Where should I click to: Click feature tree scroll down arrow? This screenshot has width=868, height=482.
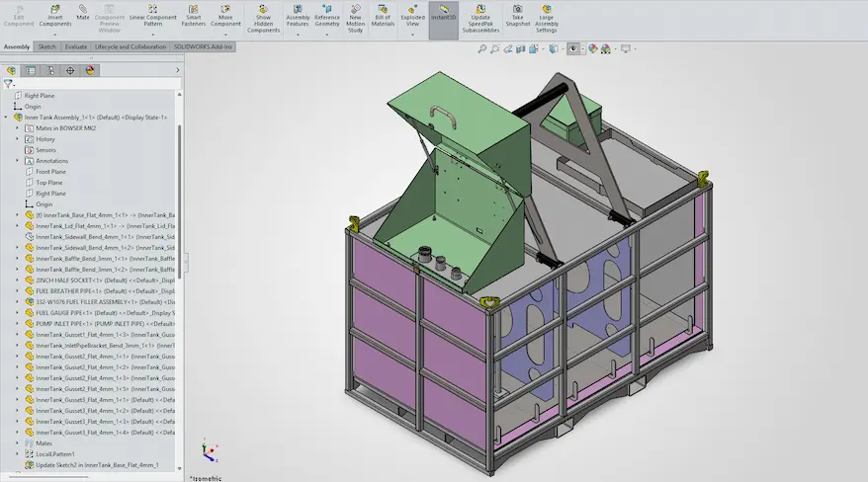pyautogui.click(x=179, y=469)
